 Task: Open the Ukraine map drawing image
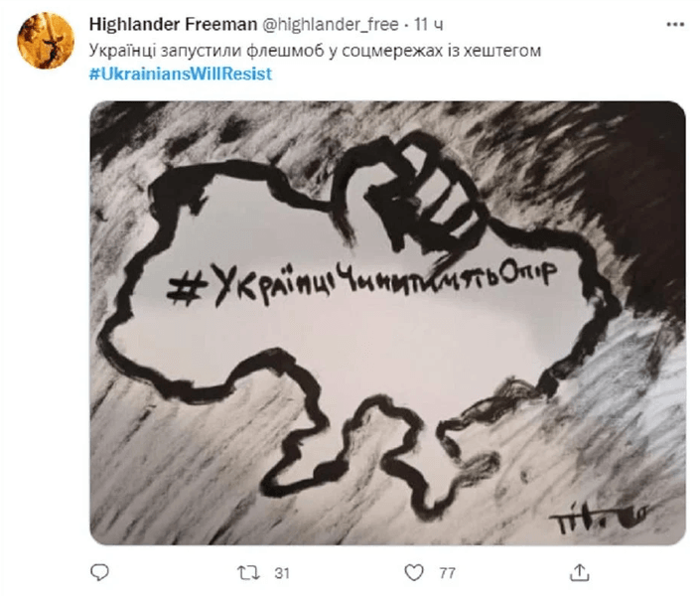[387, 323]
